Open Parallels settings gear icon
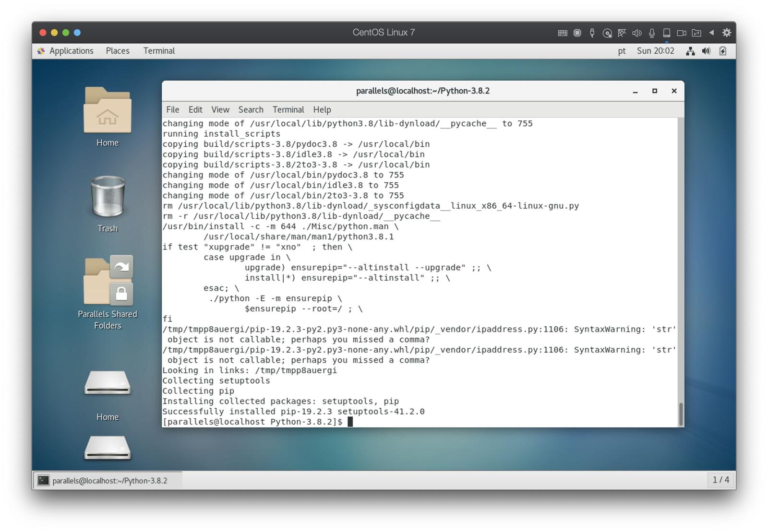Viewport: 768px width, 532px height. coord(727,33)
